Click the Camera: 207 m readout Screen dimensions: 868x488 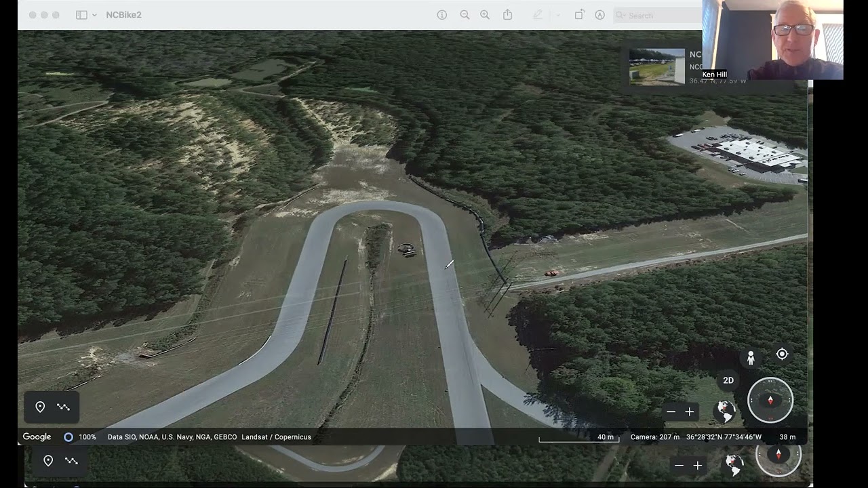pyautogui.click(x=655, y=437)
